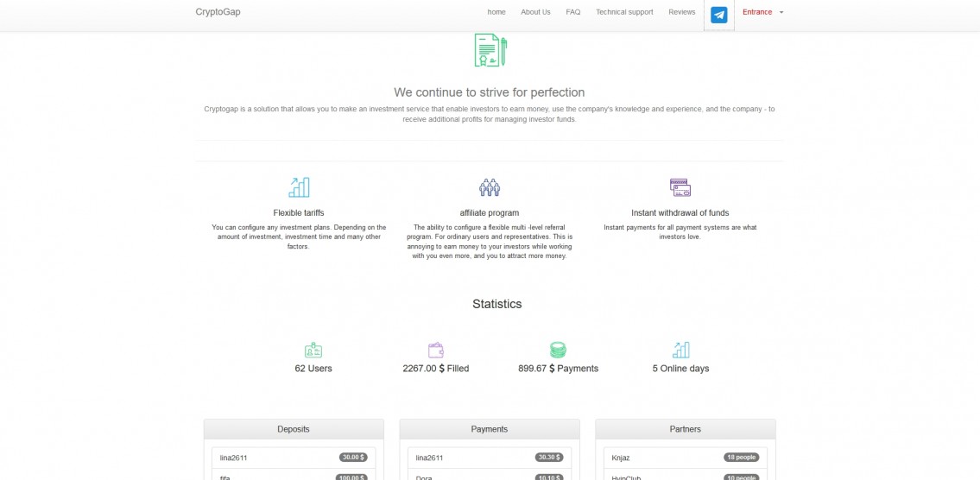Screen dimensions: 980x480
Task: Open the Reviews page
Action: point(681,12)
